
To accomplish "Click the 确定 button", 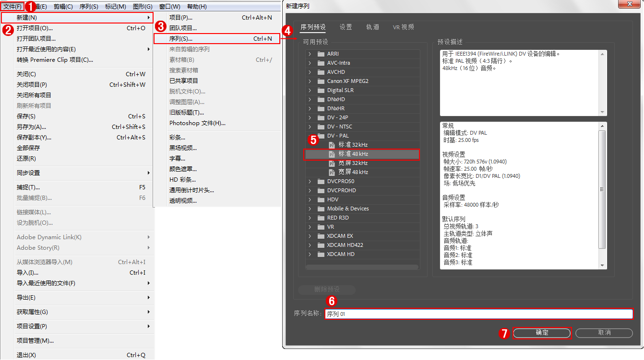I will pos(542,333).
